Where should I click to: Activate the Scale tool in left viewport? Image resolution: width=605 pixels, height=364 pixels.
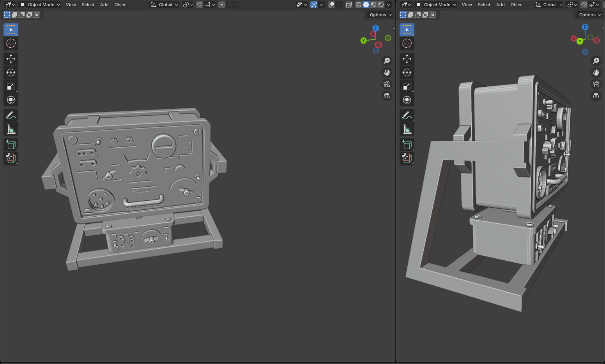tap(11, 86)
